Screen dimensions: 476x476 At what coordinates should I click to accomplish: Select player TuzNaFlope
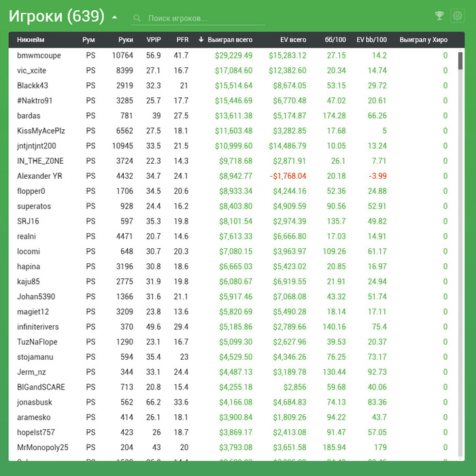[x=37, y=342]
